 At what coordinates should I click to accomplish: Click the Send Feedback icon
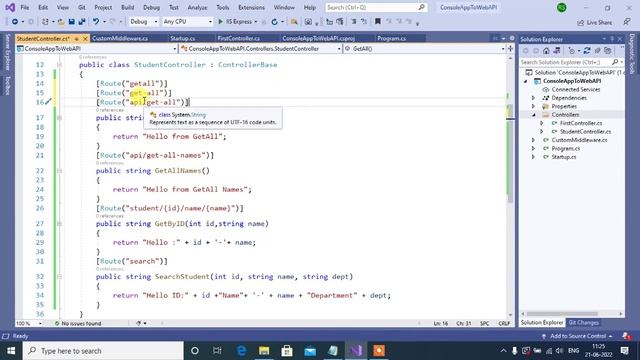(627, 22)
